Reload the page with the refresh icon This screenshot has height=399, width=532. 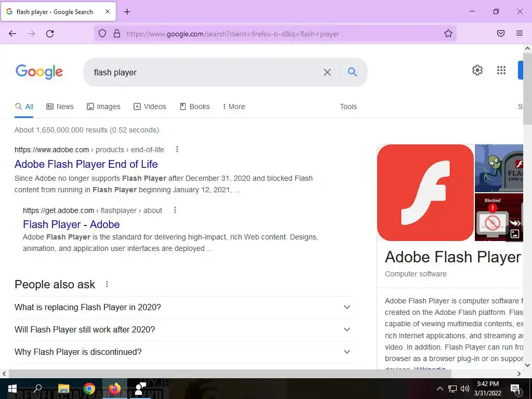(50, 34)
